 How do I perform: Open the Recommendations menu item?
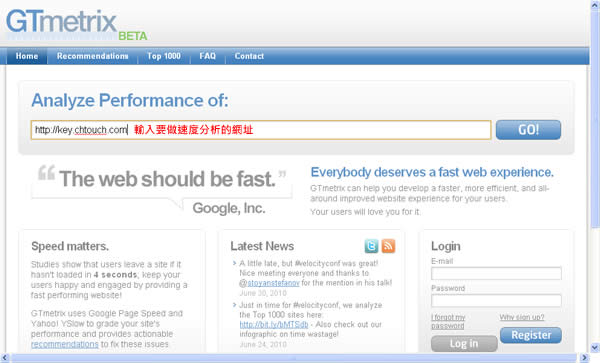pos(93,56)
